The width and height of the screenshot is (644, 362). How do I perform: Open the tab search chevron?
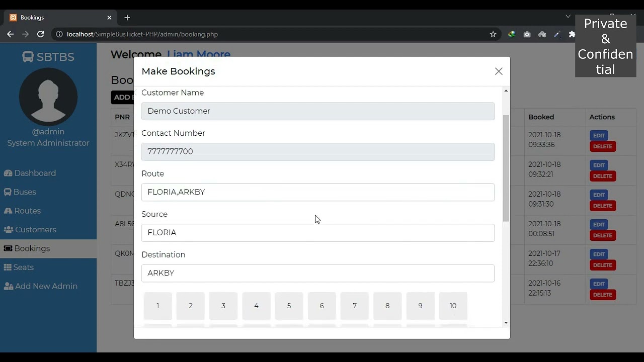(568, 17)
